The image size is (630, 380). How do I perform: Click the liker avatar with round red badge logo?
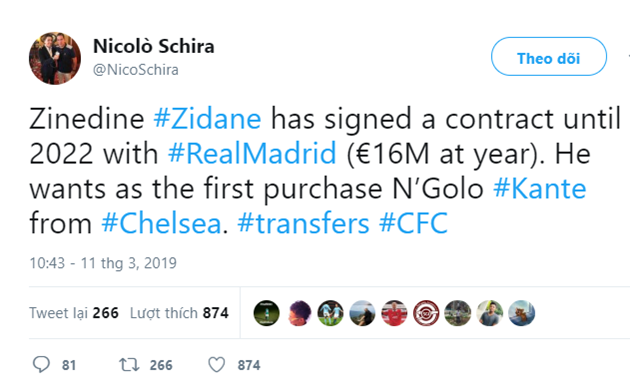pyautogui.click(x=426, y=313)
